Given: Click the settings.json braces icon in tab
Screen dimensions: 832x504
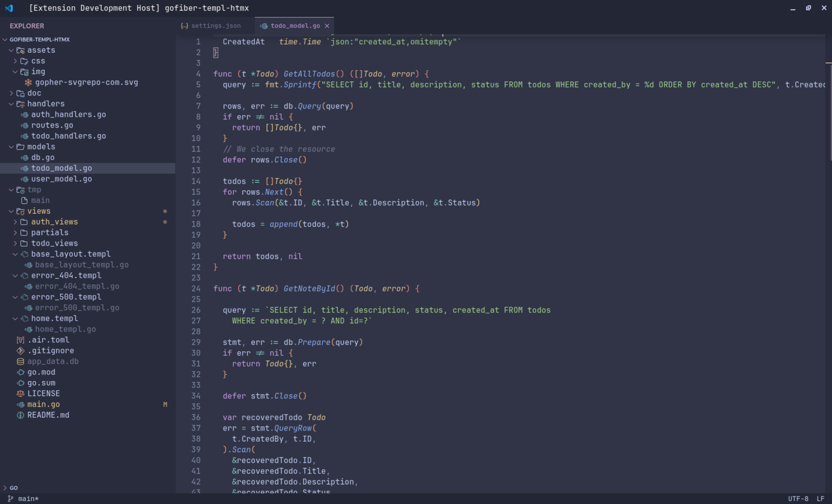Looking at the screenshot, I should [184, 26].
